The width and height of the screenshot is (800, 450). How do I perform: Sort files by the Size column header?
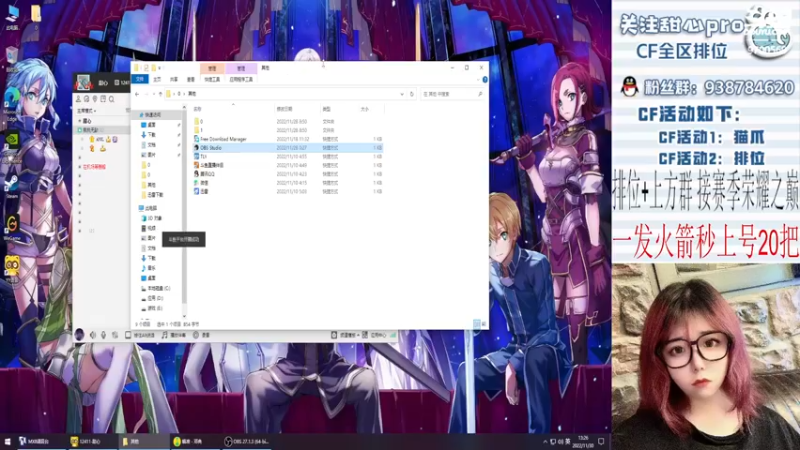click(365, 109)
